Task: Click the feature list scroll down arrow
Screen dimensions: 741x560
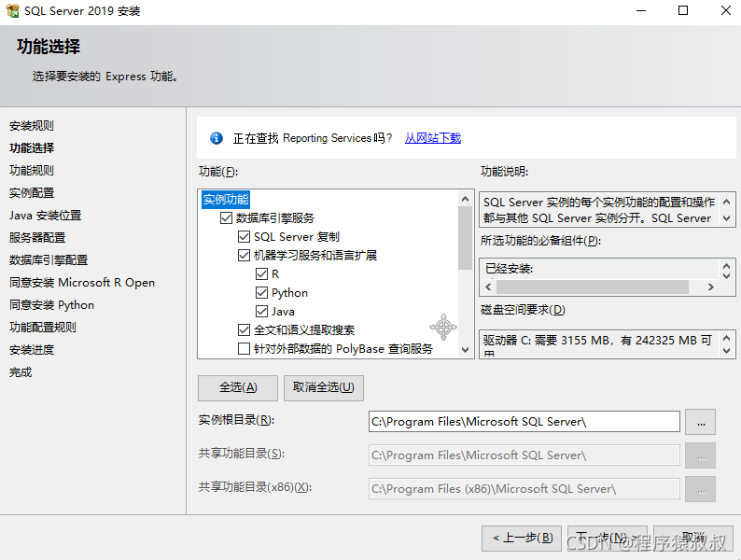Action: click(x=466, y=350)
